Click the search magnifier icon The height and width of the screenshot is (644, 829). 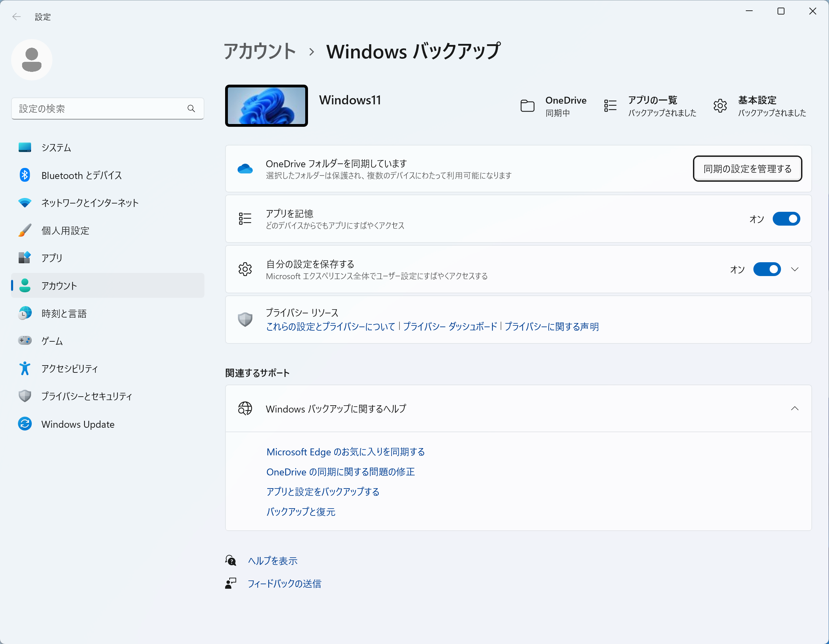coord(191,108)
